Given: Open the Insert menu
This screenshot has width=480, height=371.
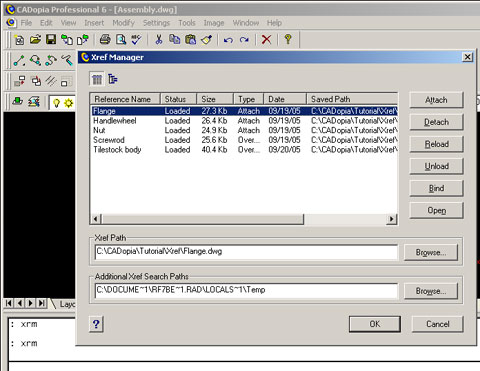Looking at the screenshot, I should pos(94,23).
